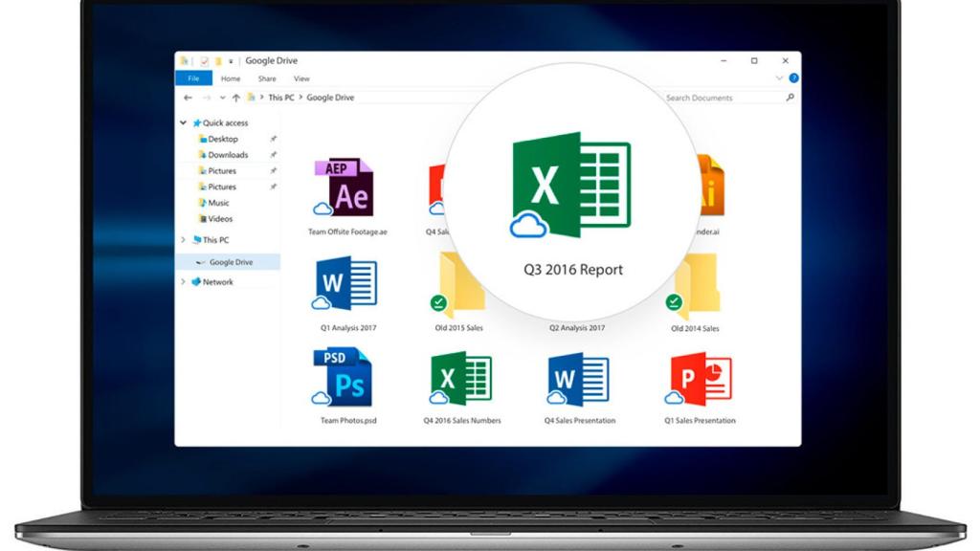This screenshot has width=980, height=551.
Task: Click the cloud sync badge on Q1 Analysis 2017
Action: (321, 301)
